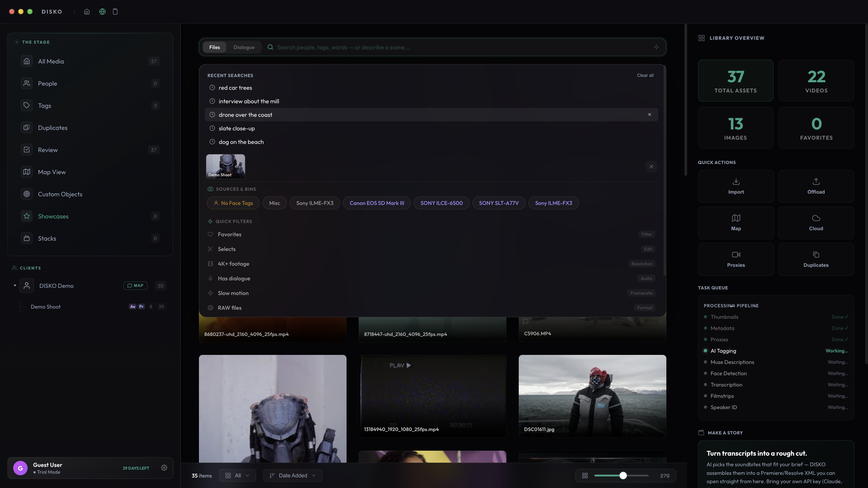Click the sparkle icon in the search bar

pyautogui.click(x=656, y=47)
